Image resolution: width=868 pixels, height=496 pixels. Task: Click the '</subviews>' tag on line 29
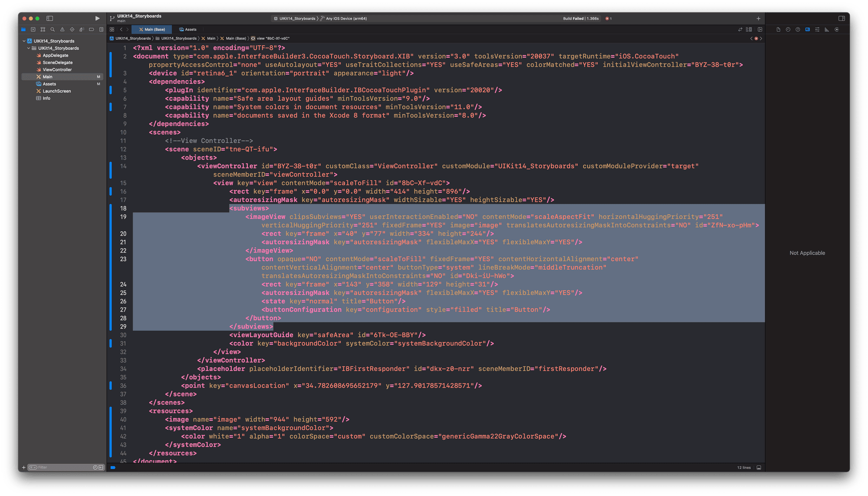coord(251,326)
